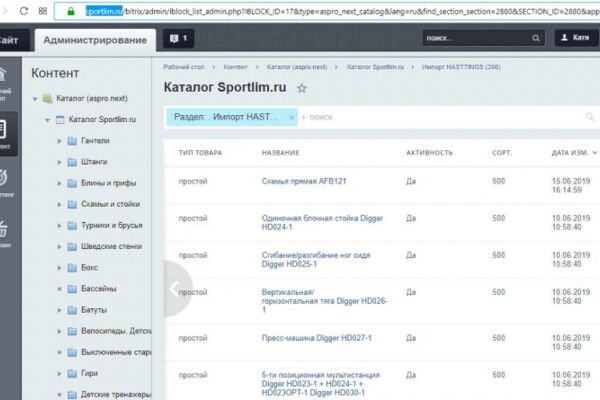Go to Импорт HASTTINGS (260) breadcrumb

pos(461,67)
